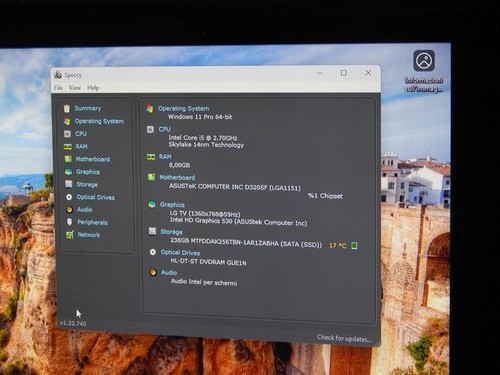This screenshot has width=500, height=375.
Task: Open the Operating System heading link in summary
Action: tap(183, 108)
